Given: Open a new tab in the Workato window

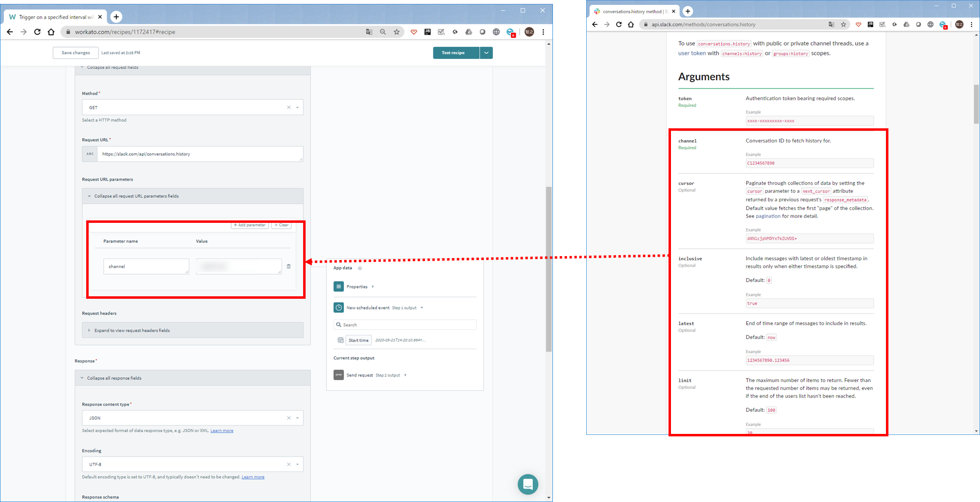Looking at the screenshot, I should (x=116, y=17).
